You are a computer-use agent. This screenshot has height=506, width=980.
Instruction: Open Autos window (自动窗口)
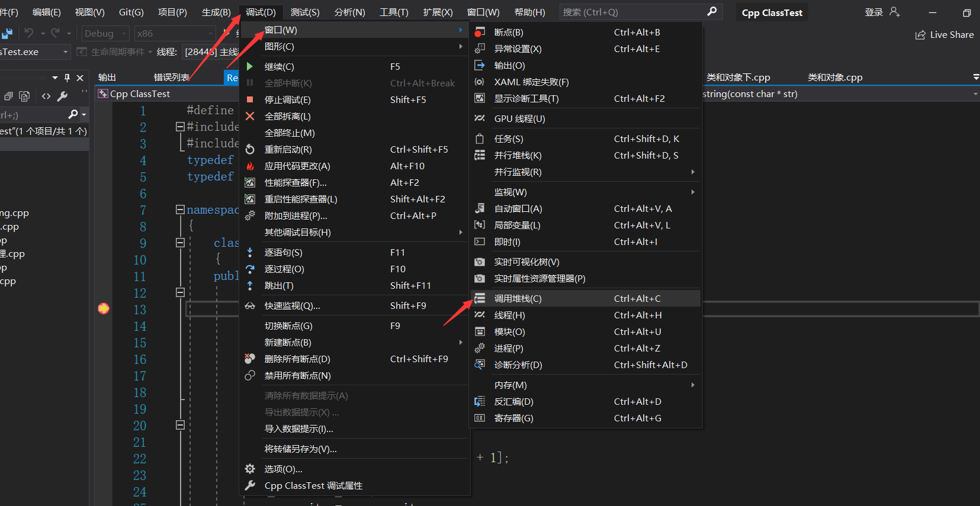[x=586, y=209]
